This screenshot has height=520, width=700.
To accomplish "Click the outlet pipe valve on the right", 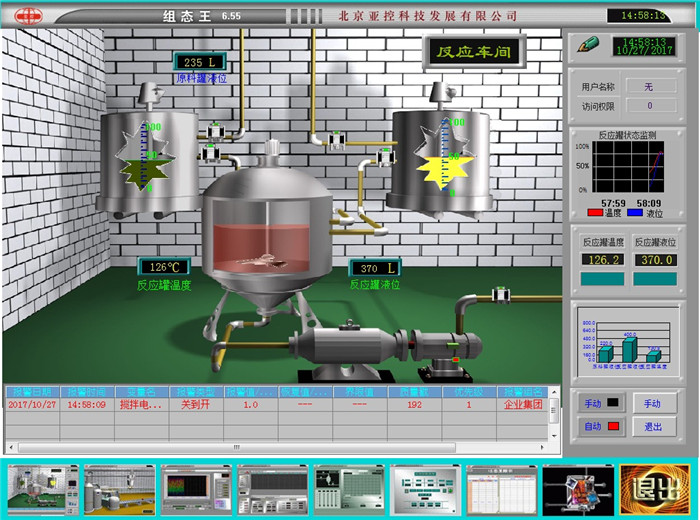I will [x=497, y=295].
